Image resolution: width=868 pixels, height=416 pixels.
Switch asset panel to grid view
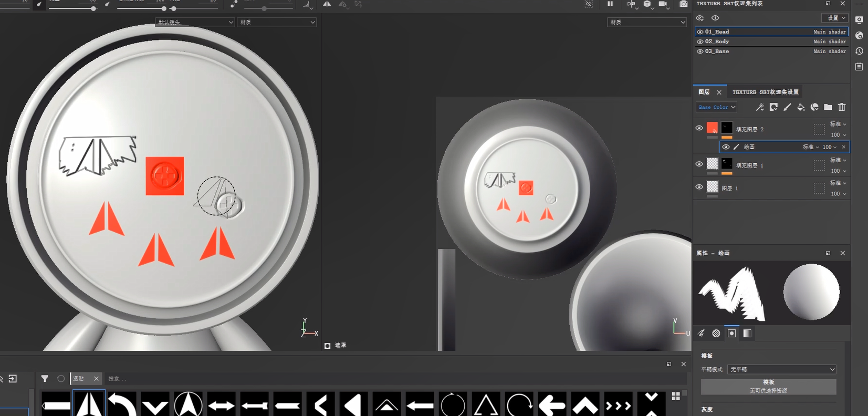676,396
